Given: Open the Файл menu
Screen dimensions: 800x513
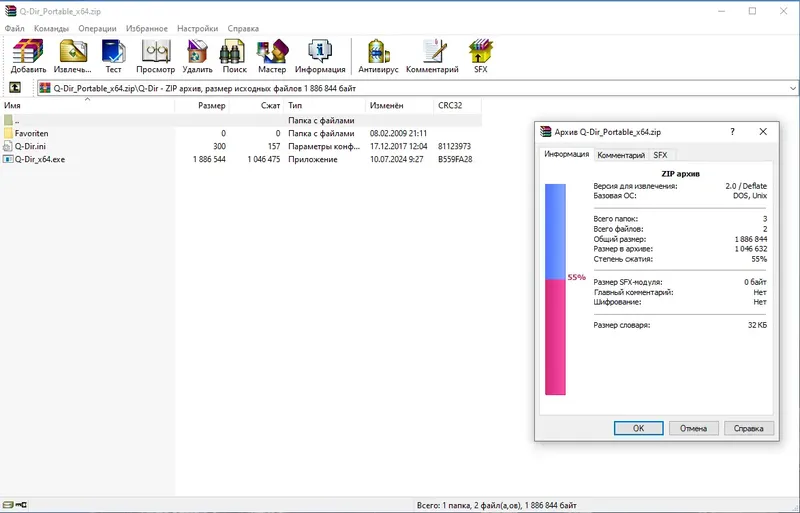Looking at the screenshot, I should point(15,29).
